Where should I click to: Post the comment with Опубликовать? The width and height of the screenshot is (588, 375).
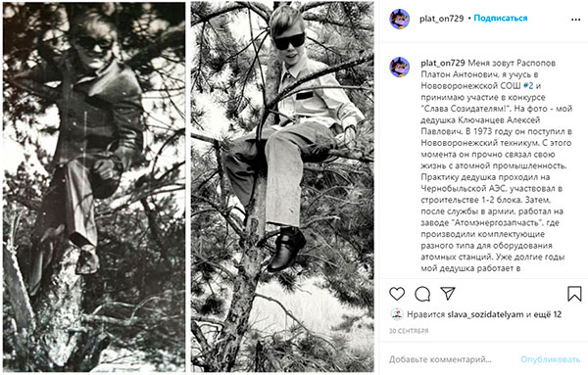pyautogui.click(x=550, y=359)
